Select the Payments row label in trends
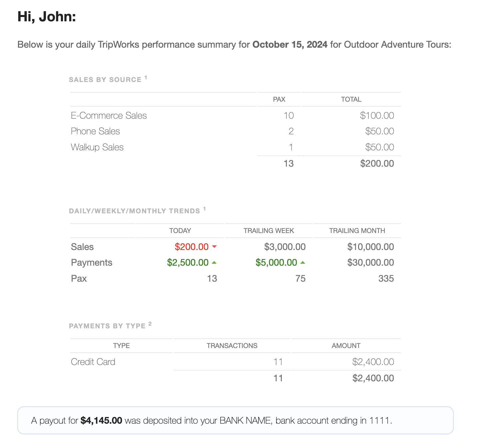Screen dimensions: 481x448 (x=92, y=263)
